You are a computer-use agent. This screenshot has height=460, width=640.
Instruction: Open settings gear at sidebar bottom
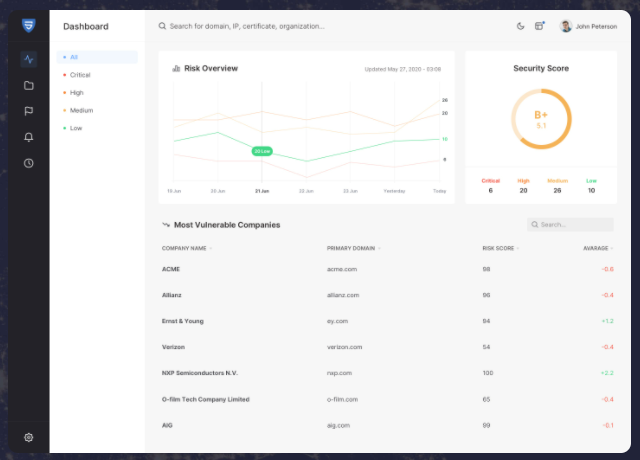click(29, 438)
